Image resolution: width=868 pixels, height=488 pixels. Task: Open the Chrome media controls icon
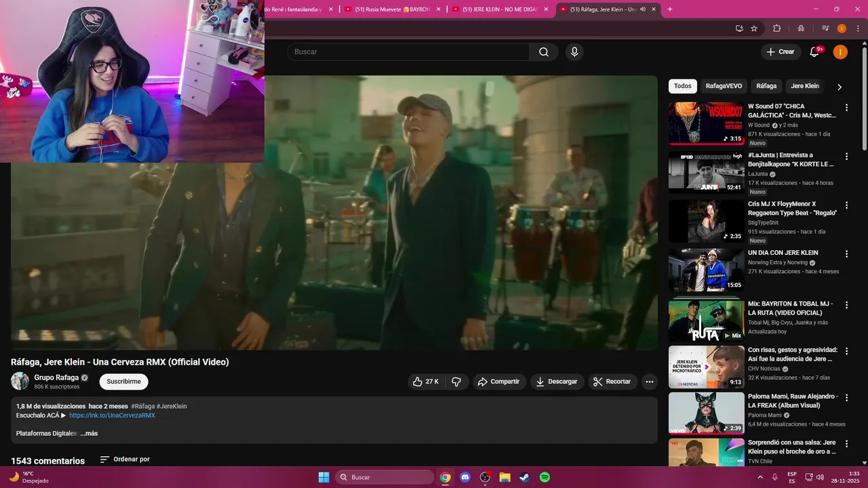pyautogui.click(x=825, y=28)
